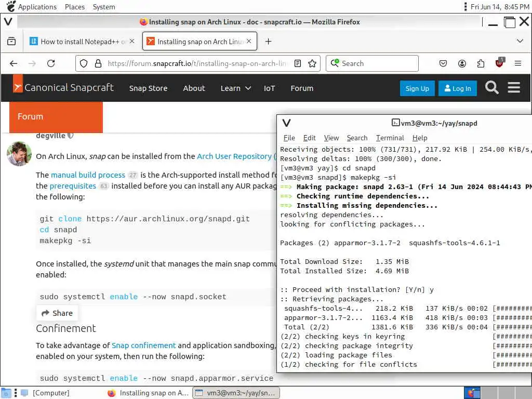This screenshot has width=532, height=399.
Task: Click degville's avatar photo
Action: (19, 154)
